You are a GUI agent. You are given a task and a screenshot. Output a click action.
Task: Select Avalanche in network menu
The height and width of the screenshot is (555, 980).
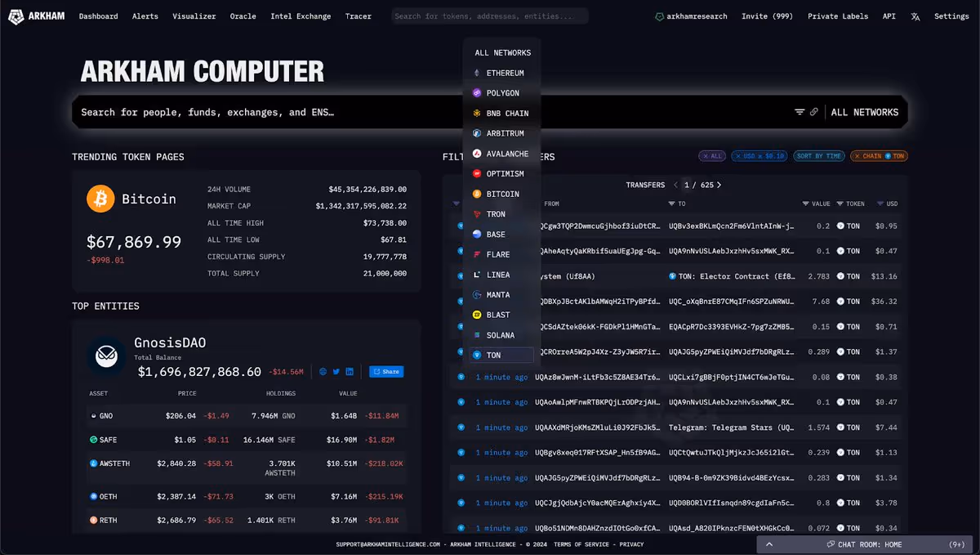502,154
